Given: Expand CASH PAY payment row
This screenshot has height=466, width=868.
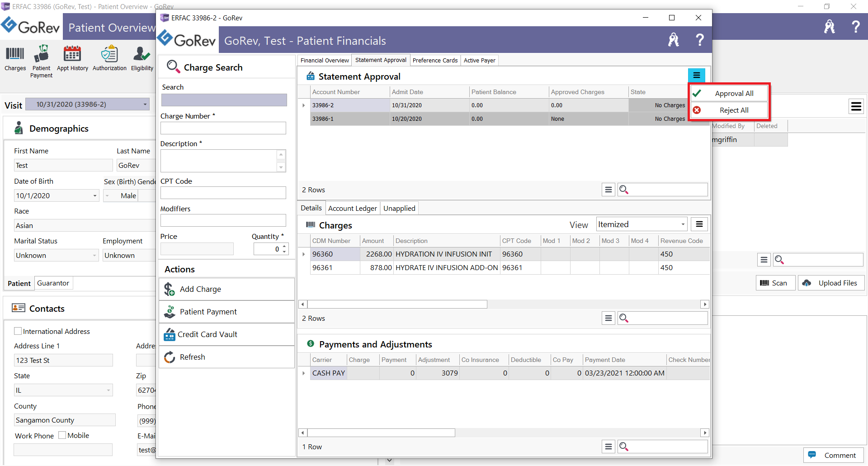Looking at the screenshot, I should tap(304, 373).
